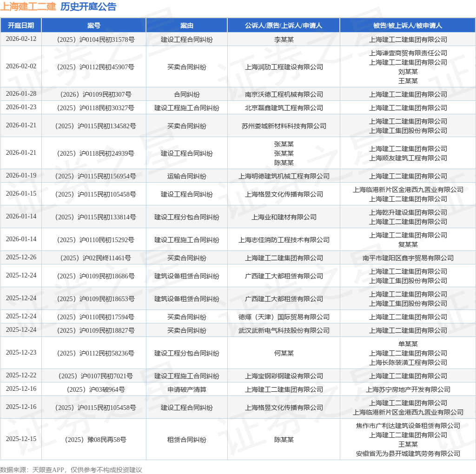Select case number (2025)沪0118民初24939号
The height and width of the screenshot is (474, 476).
coord(96,153)
